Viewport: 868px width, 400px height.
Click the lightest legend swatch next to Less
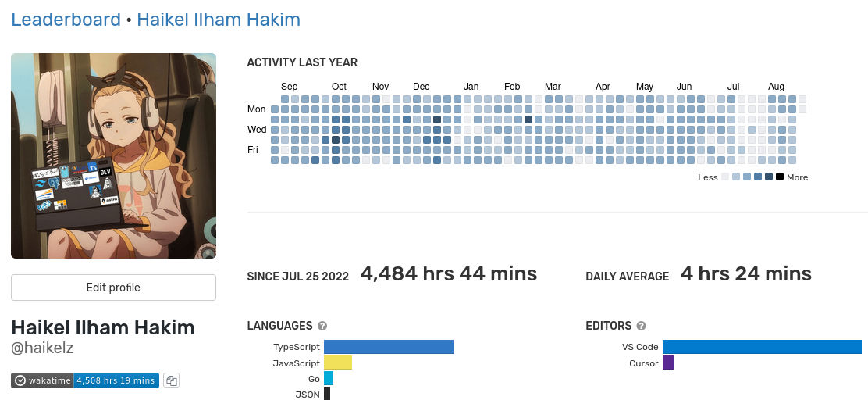724,177
